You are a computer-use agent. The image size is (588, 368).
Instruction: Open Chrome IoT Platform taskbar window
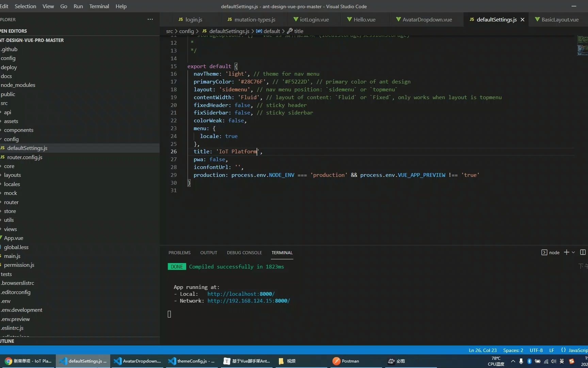[28, 361]
